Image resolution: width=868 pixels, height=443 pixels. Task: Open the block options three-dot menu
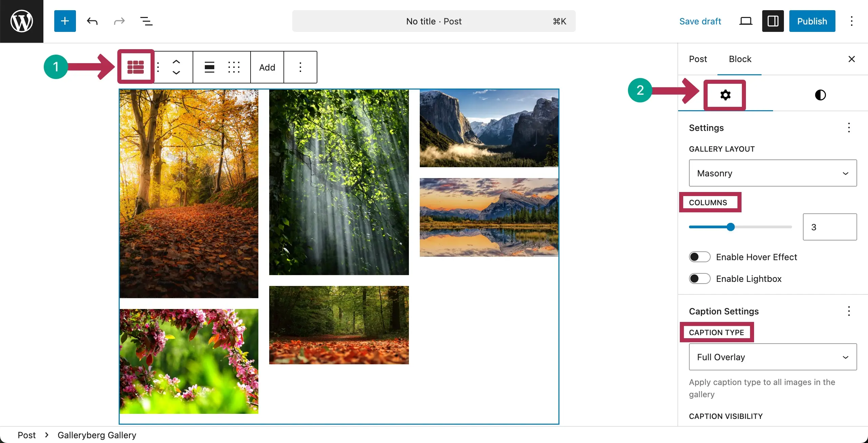click(x=300, y=67)
